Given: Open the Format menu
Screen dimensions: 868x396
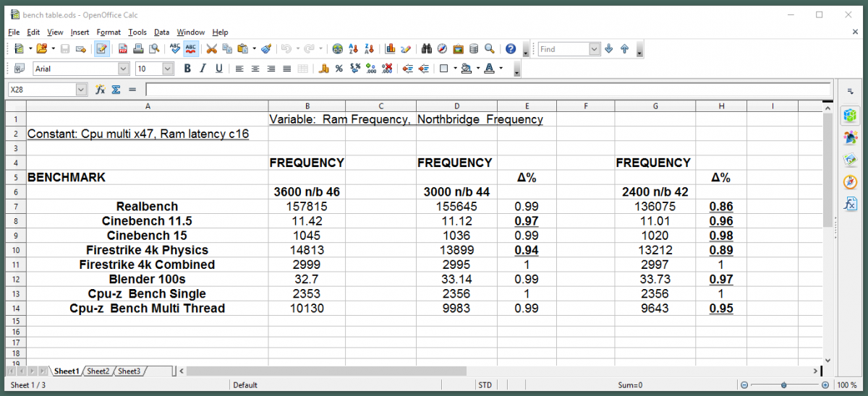Looking at the screenshot, I should point(109,32).
